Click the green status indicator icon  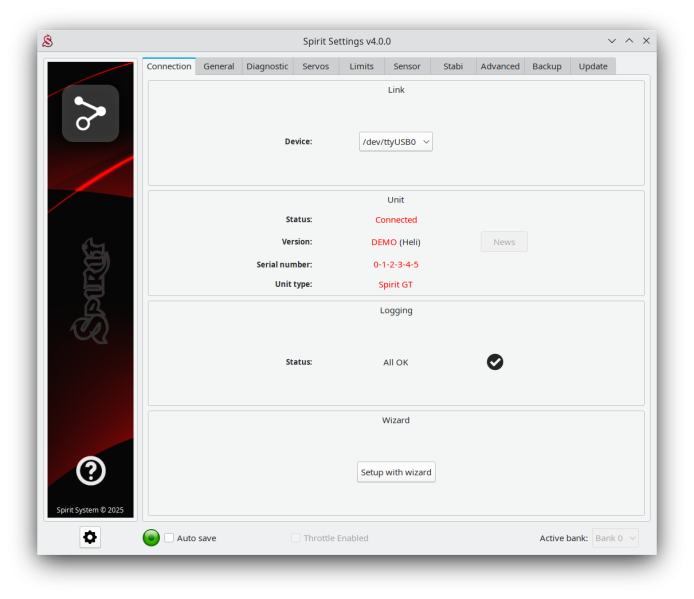151,538
